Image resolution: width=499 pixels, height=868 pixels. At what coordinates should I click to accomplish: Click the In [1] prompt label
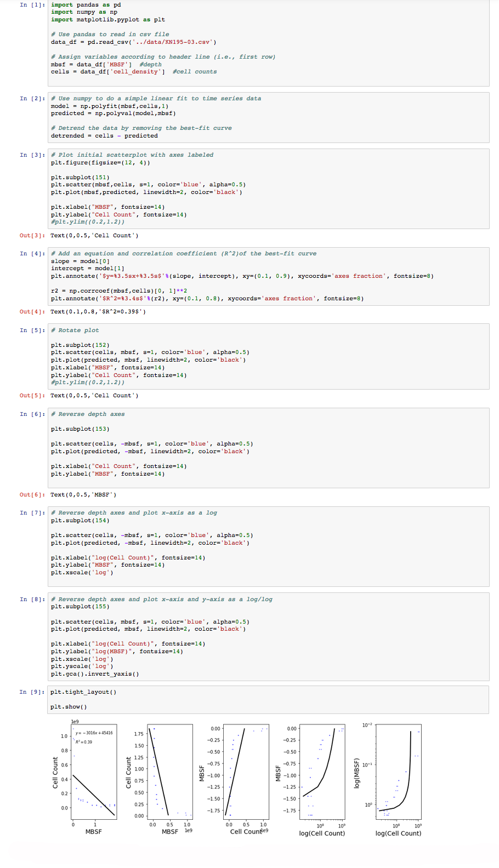(x=32, y=5)
